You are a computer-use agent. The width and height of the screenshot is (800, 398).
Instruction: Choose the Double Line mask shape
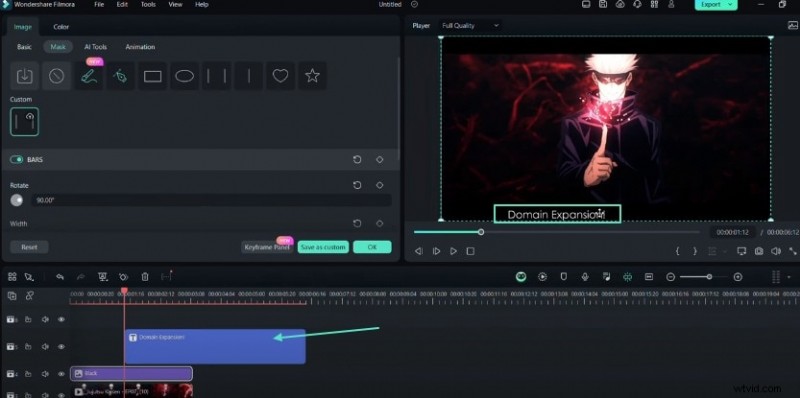click(x=216, y=76)
